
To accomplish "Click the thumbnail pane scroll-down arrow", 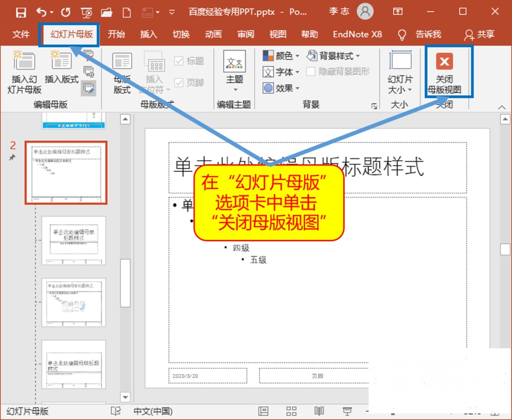I will point(125,397).
